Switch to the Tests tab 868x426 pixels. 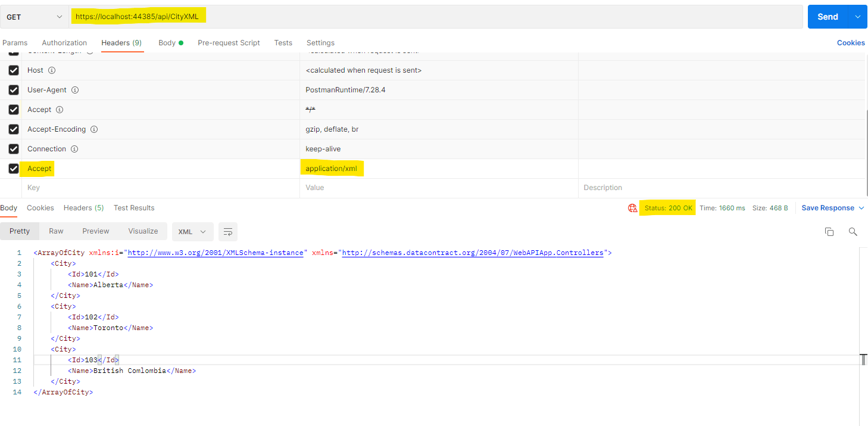click(x=283, y=43)
